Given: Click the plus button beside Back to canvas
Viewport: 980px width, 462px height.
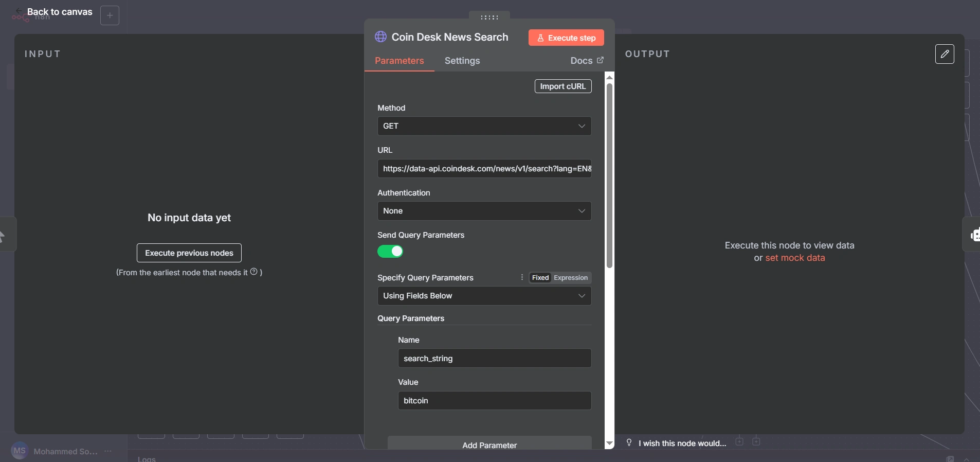Looking at the screenshot, I should (x=110, y=15).
